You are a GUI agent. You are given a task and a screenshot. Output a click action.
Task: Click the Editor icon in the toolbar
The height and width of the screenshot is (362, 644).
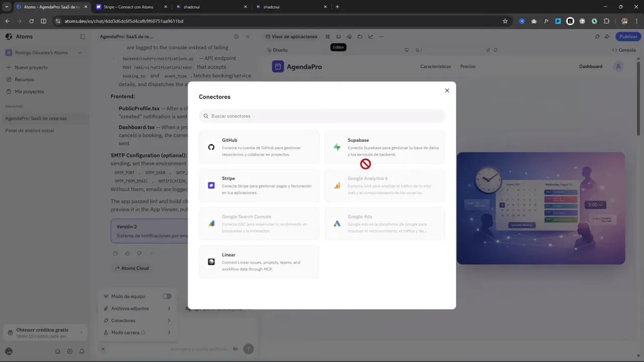click(x=338, y=37)
